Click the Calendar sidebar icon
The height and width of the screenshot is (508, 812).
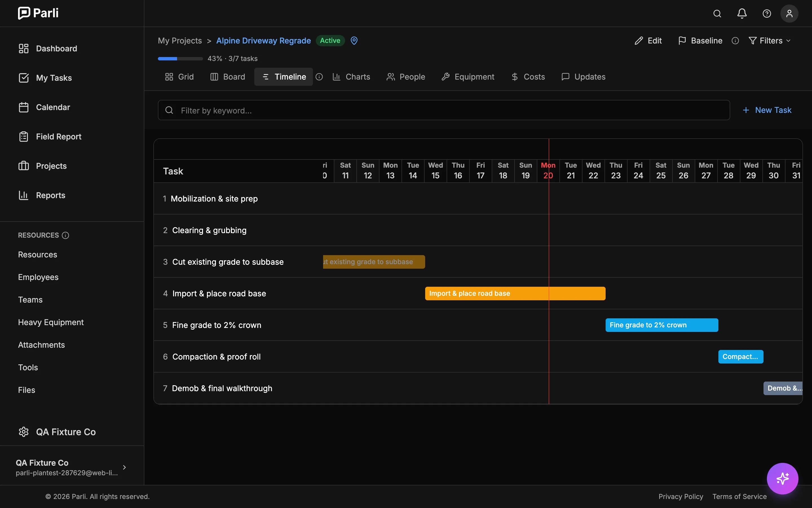[x=23, y=107]
